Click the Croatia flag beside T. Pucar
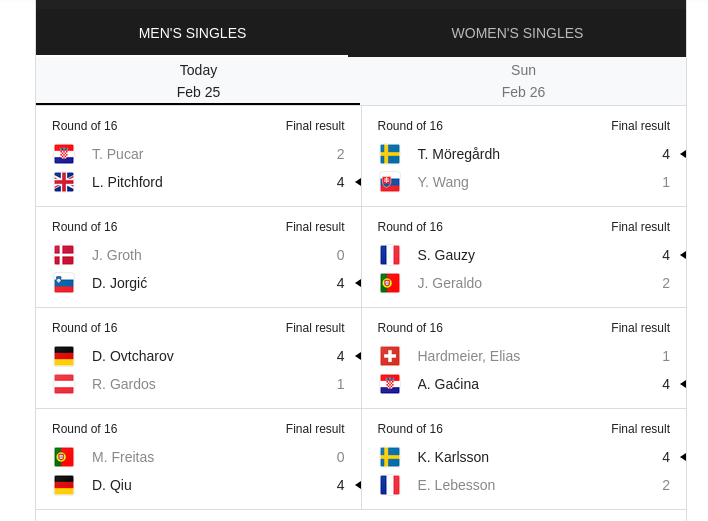This screenshot has width=708, height=521. click(64, 154)
